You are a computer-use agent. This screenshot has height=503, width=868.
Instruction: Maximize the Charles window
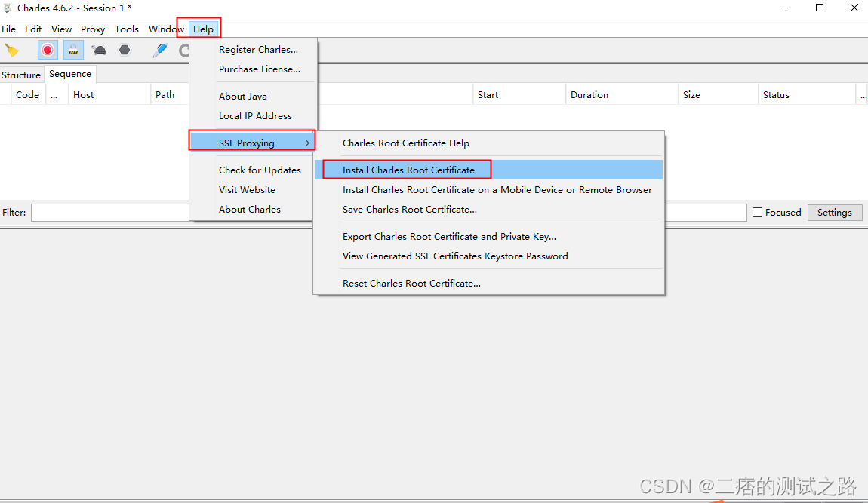(x=820, y=8)
